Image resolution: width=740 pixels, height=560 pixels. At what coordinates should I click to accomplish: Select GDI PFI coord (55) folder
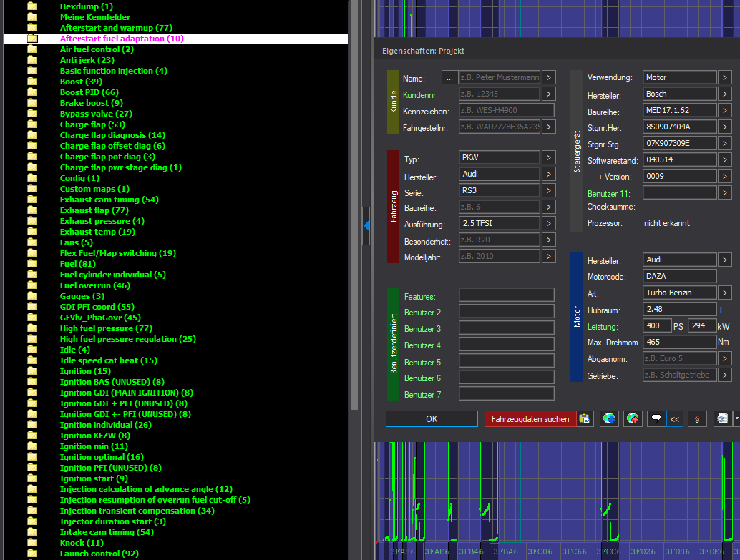click(x=97, y=307)
